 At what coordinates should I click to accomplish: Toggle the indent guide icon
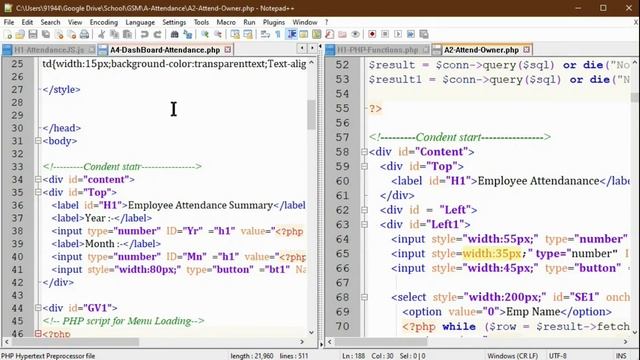pyautogui.click(x=291, y=35)
